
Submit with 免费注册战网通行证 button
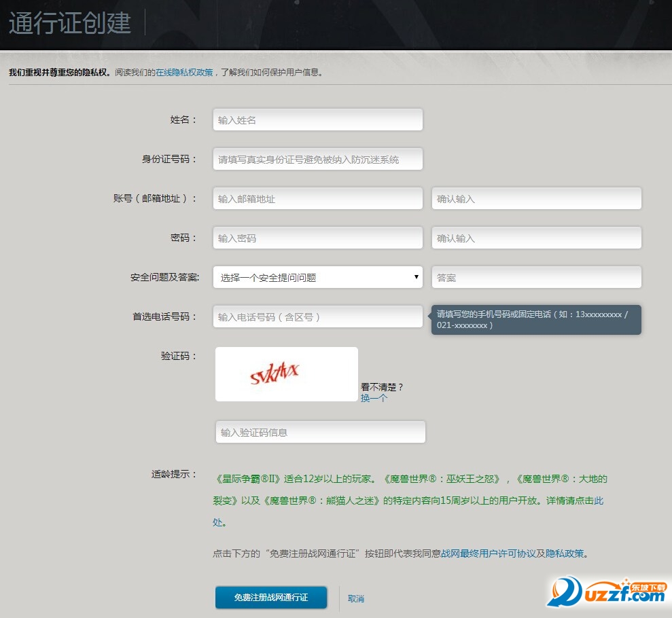pos(271,597)
